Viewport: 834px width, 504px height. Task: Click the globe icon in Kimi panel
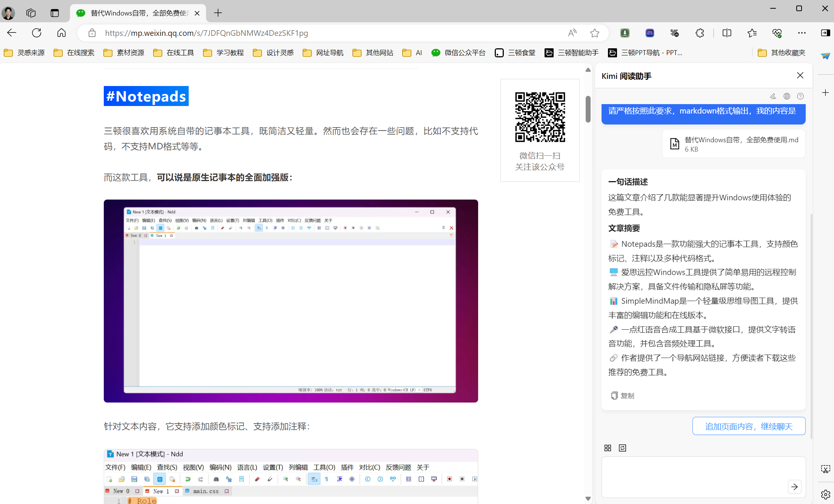pos(787,96)
